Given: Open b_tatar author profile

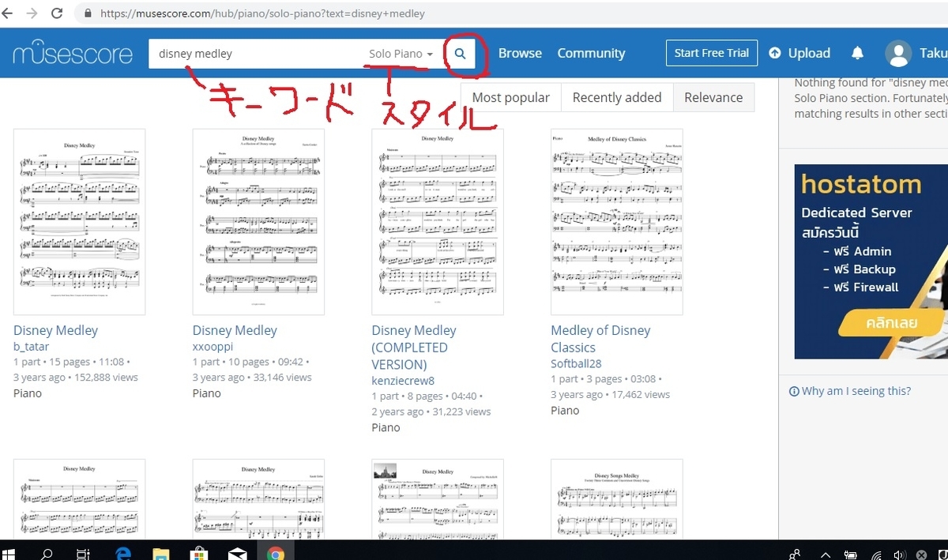Looking at the screenshot, I should [x=32, y=347].
